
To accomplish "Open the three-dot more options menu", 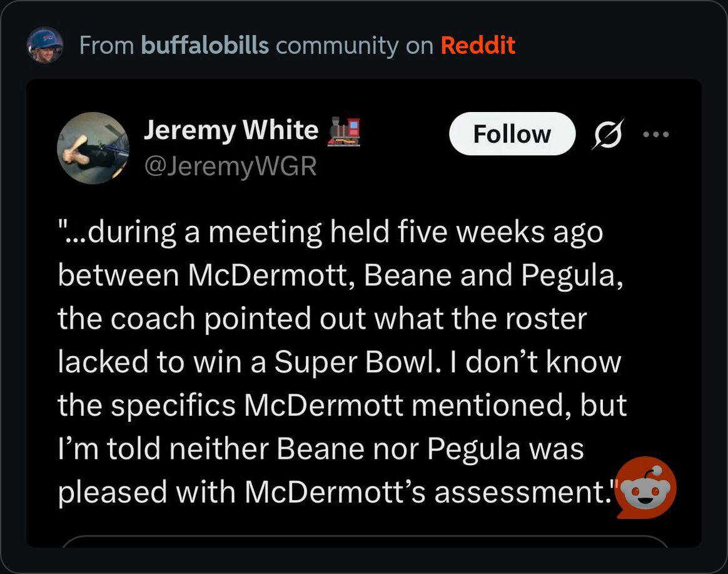I will tap(655, 134).
